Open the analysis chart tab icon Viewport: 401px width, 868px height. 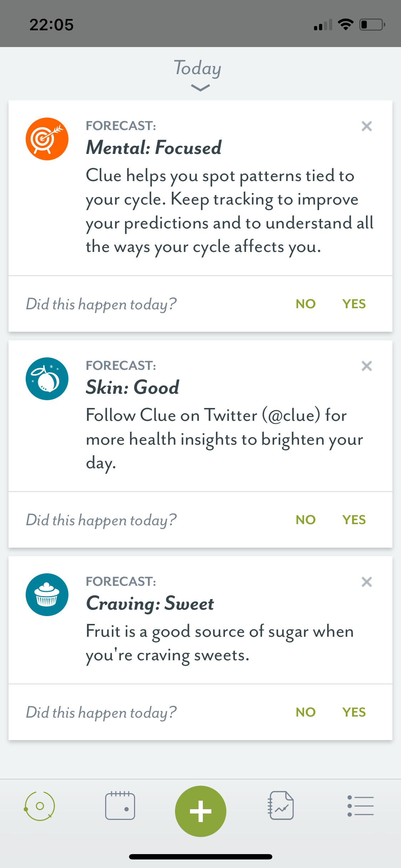pos(281,806)
